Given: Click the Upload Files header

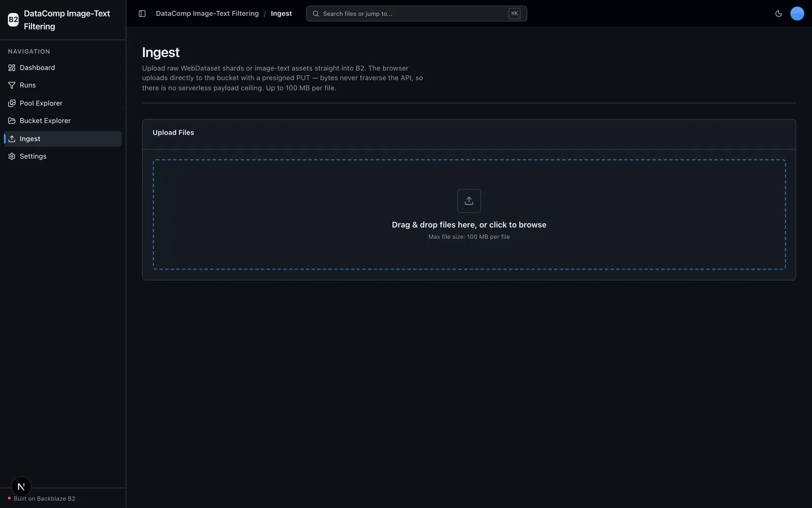Looking at the screenshot, I should 173,133.
